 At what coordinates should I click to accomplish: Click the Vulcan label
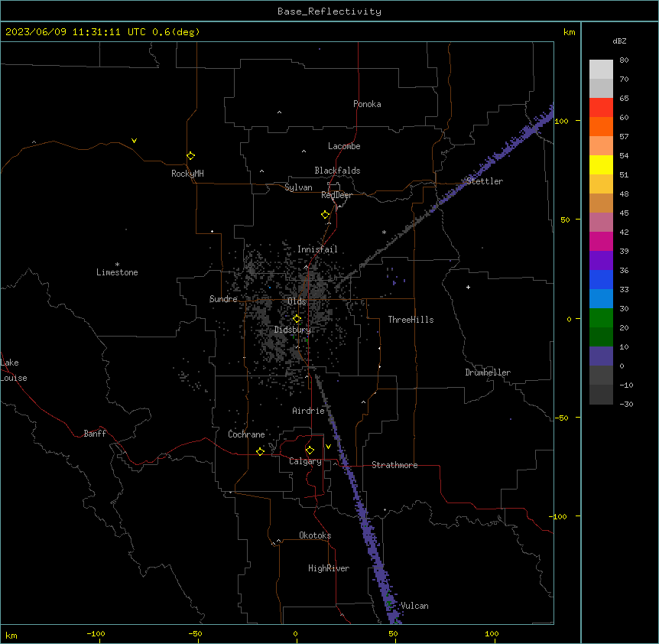[414, 606]
